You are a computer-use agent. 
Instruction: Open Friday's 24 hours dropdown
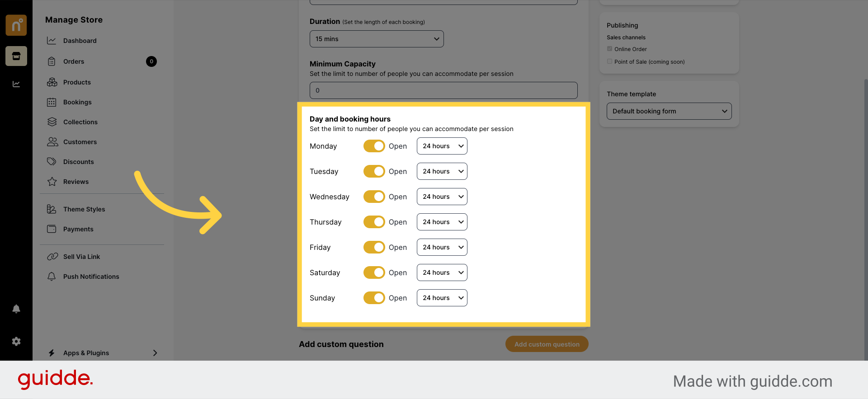(442, 247)
